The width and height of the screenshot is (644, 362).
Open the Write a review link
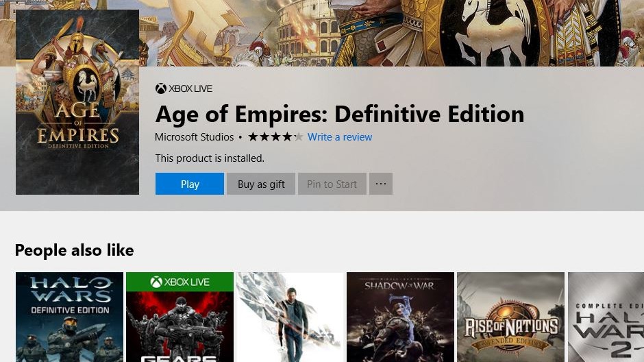point(340,137)
